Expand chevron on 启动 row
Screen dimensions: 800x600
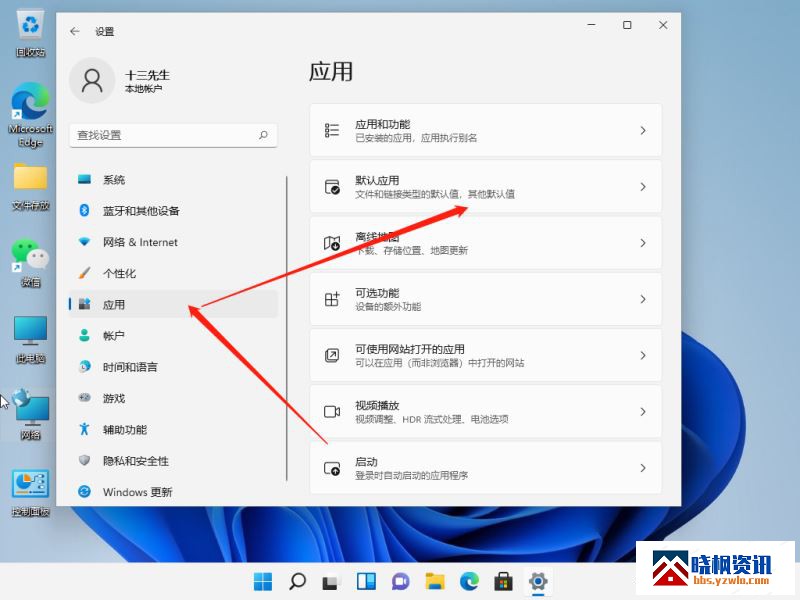[x=643, y=468]
